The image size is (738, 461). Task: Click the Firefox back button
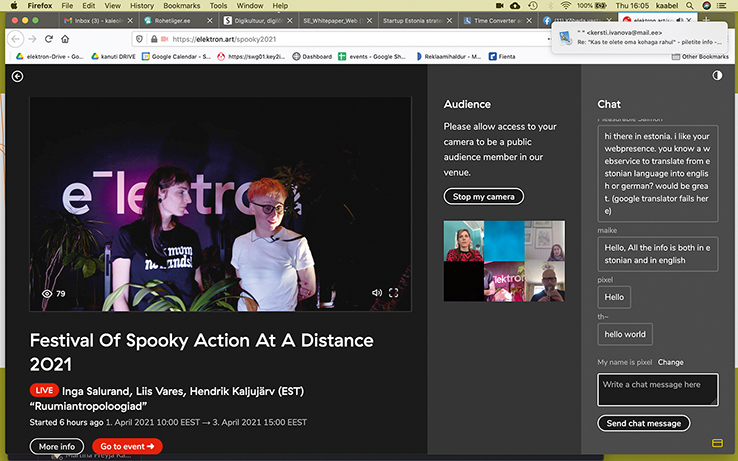coord(16,39)
